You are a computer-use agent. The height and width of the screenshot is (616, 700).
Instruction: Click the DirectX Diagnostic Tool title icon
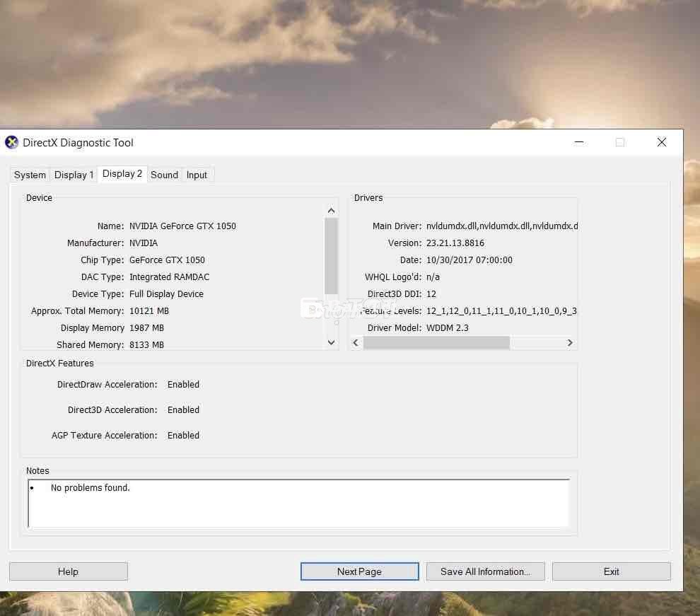tap(11, 142)
